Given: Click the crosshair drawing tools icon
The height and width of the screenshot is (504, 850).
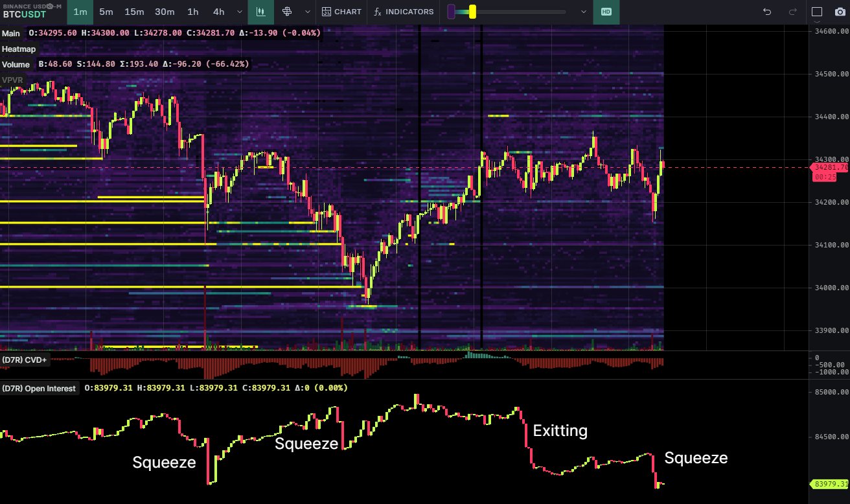Looking at the screenshot, I should (x=287, y=12).
